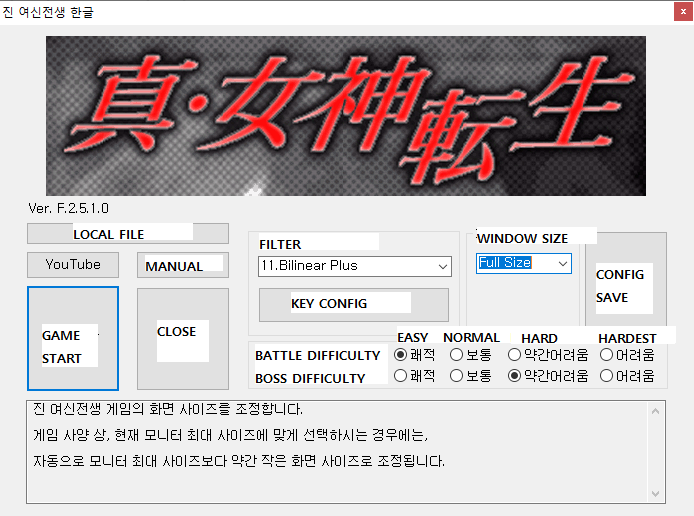Open the KEY CONFIG settings

[x=354, y=305]
